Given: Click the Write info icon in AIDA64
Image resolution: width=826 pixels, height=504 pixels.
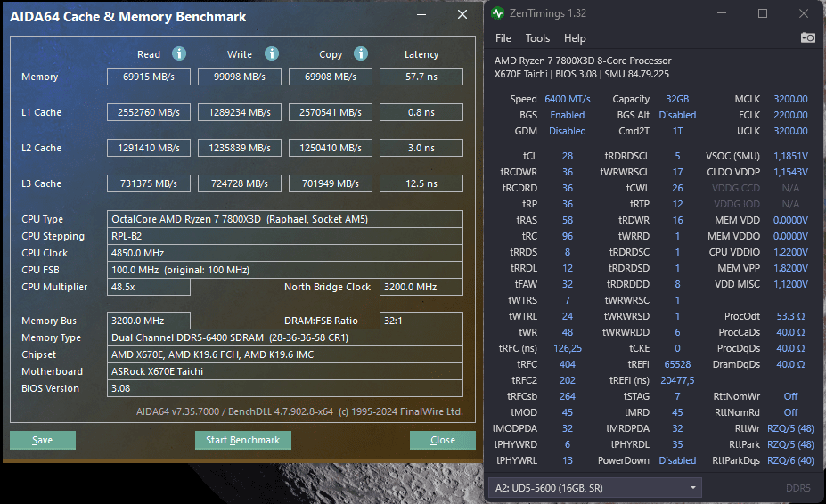Looking at the screenshot, I should point(271,53).
